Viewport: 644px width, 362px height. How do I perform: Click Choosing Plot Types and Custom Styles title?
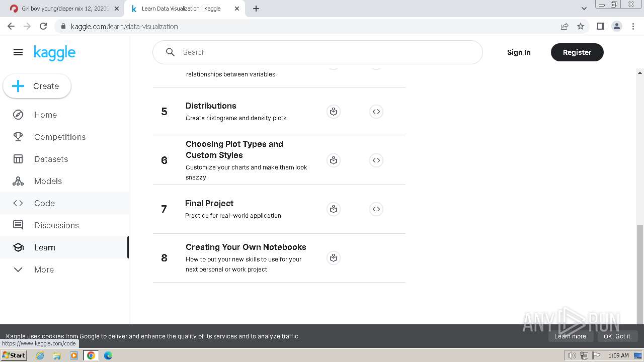(234, 149)
